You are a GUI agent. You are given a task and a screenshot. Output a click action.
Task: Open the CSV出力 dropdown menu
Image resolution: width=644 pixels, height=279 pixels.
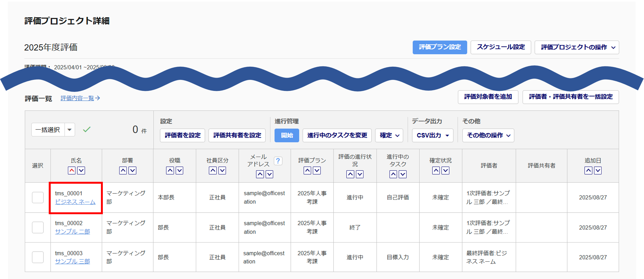point(432,136)
